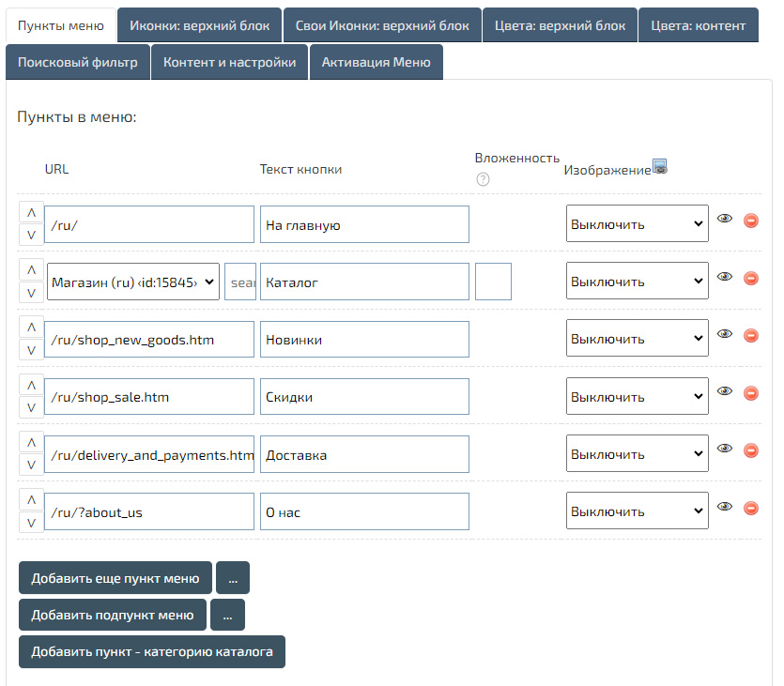This screenshot has height=686, width=784.
Task: Click the image icon next to Изображение
Action: 660,167
